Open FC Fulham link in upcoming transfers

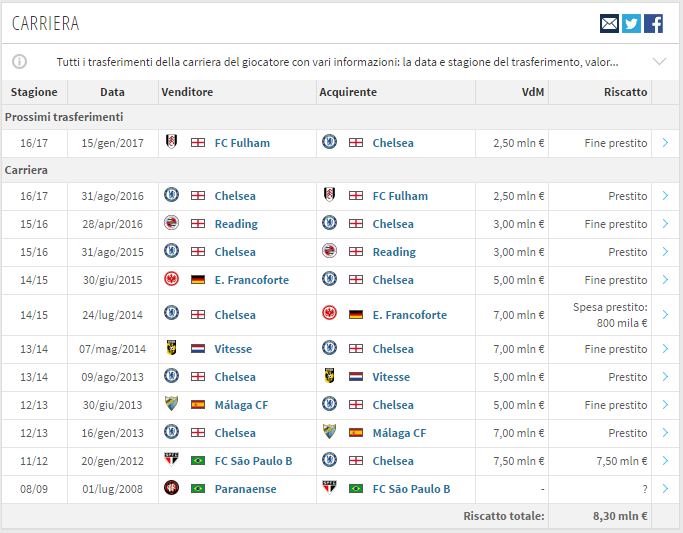tap(242, 143)
